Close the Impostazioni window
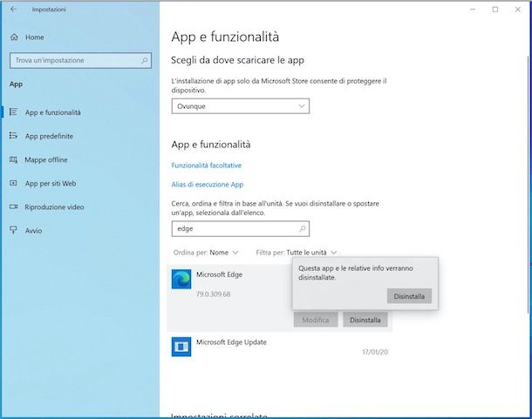 point(518,10)
